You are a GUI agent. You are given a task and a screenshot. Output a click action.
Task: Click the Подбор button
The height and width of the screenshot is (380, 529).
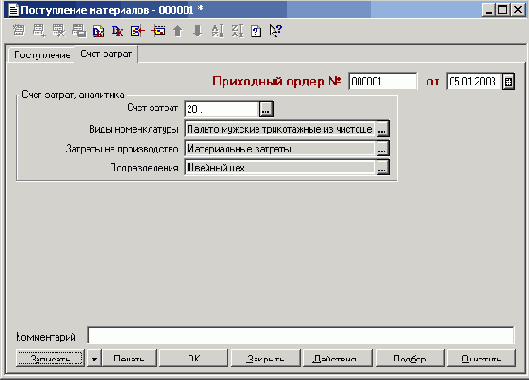click(x=410, y=358)
